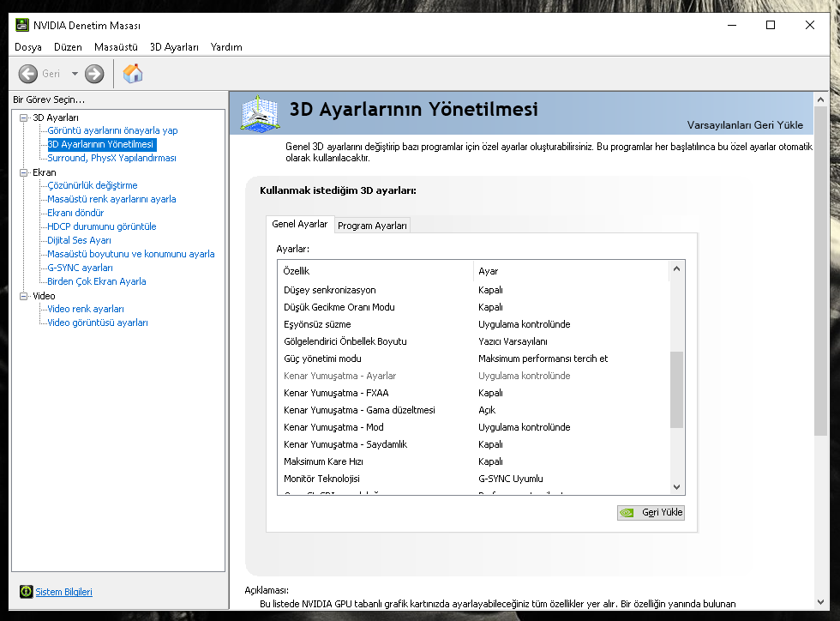Image resolution: width=840 pixels, height=621 pixels.
Task: Open Surround, PhysX Yapılandırması
Action: (x=111, y=158)
